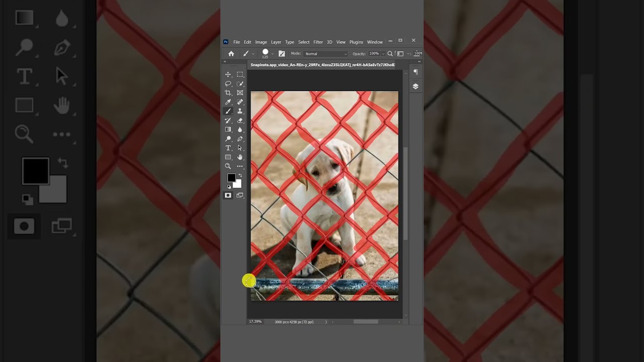Select the Quick Selection tool
Viewport: 644px width, 362px height.
pos(240,83)
